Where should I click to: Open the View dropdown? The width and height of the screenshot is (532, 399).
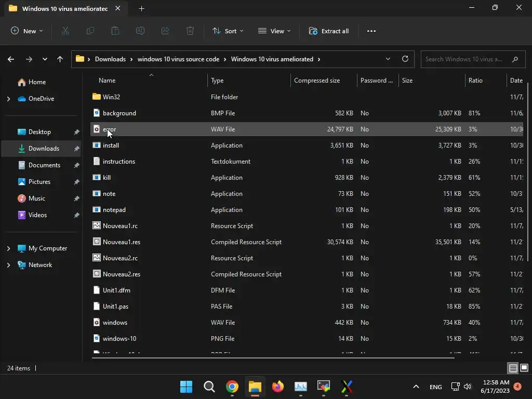tap(274, 31)
